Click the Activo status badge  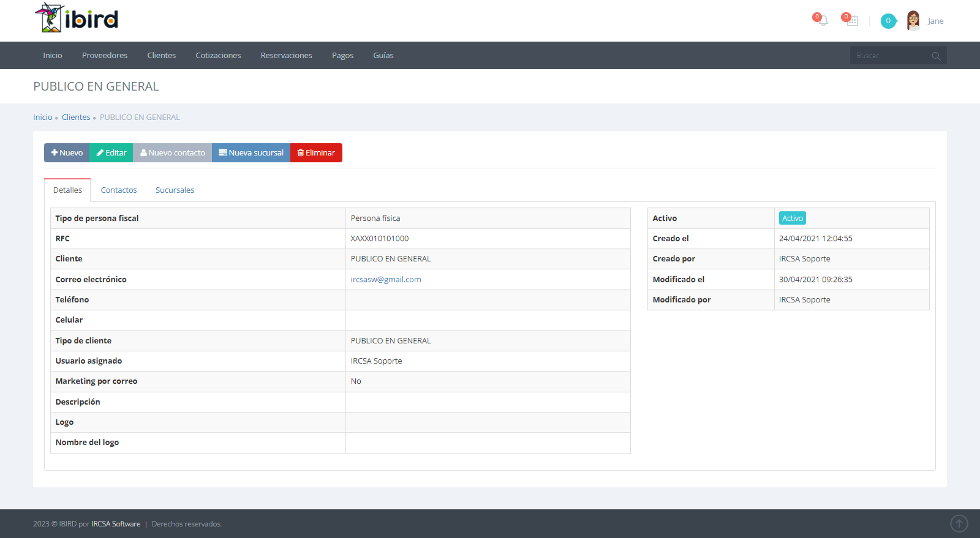[793, 218]
